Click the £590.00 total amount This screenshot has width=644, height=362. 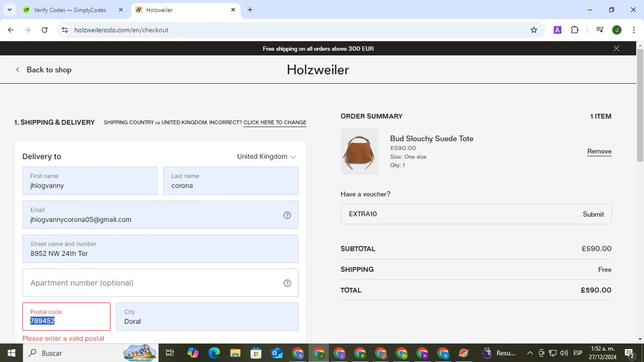coord(596,290)
